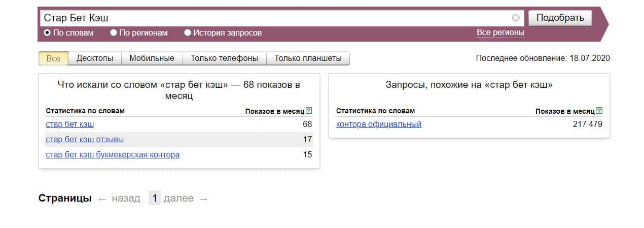This screenshot has width=644, height=228.
Task: Click the Подобрать button
Action: (x=560, y=18)
